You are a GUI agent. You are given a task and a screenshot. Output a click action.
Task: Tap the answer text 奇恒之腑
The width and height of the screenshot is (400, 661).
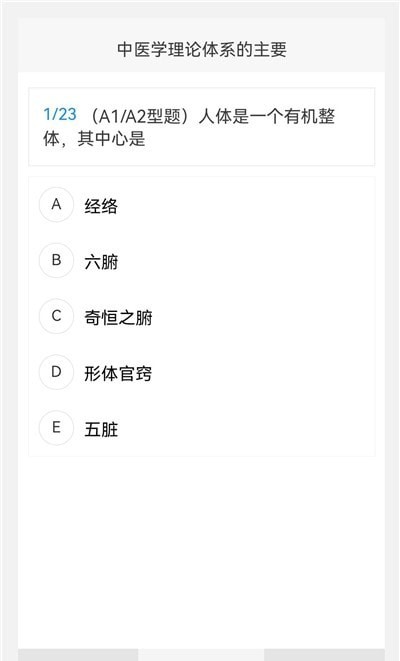click(x=118, y=317)
